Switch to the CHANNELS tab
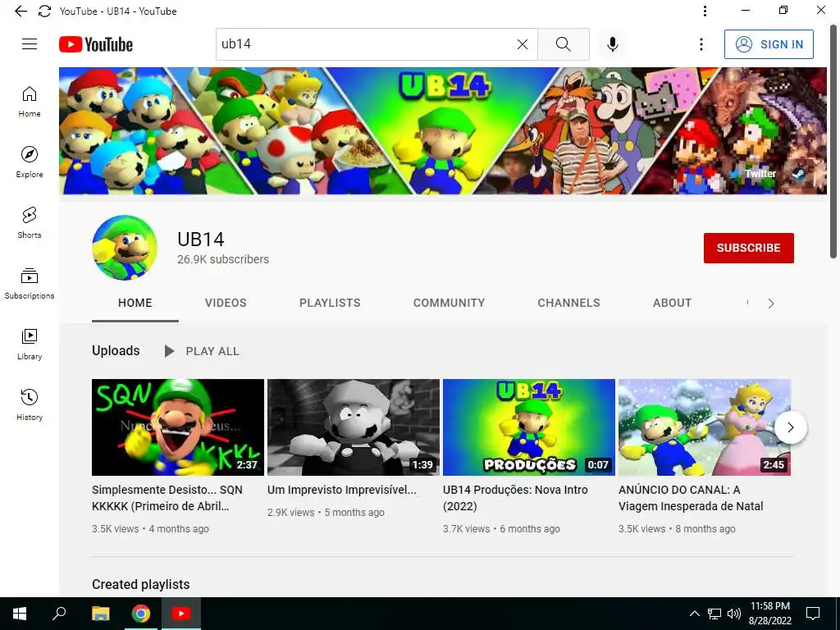 point(569,304)
